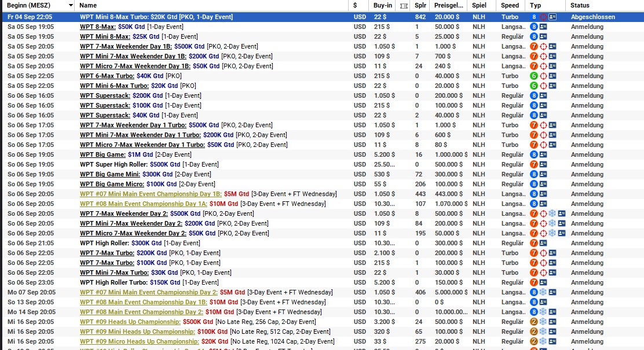Sort by the Preisgel... column header
Viewport: 644px width, 350px height.
tap(448, 5)
